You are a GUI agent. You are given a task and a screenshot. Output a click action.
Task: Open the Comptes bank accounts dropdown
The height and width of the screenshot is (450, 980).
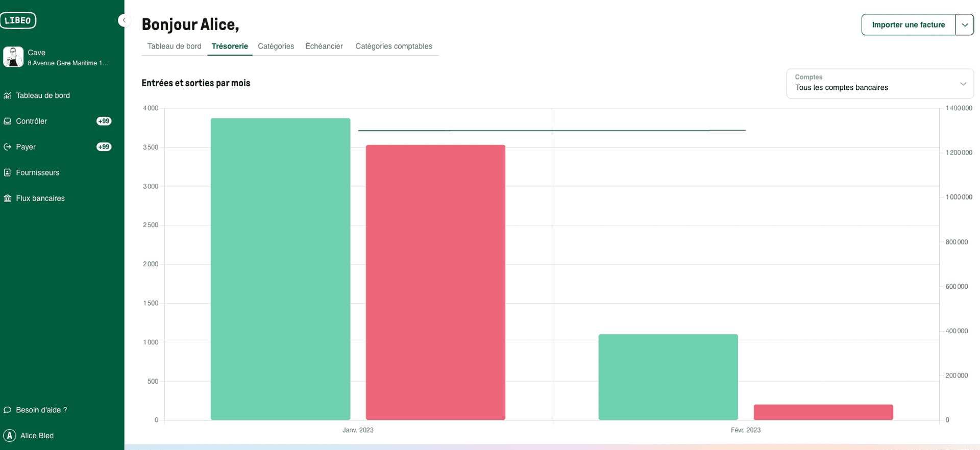pos(880,83)
